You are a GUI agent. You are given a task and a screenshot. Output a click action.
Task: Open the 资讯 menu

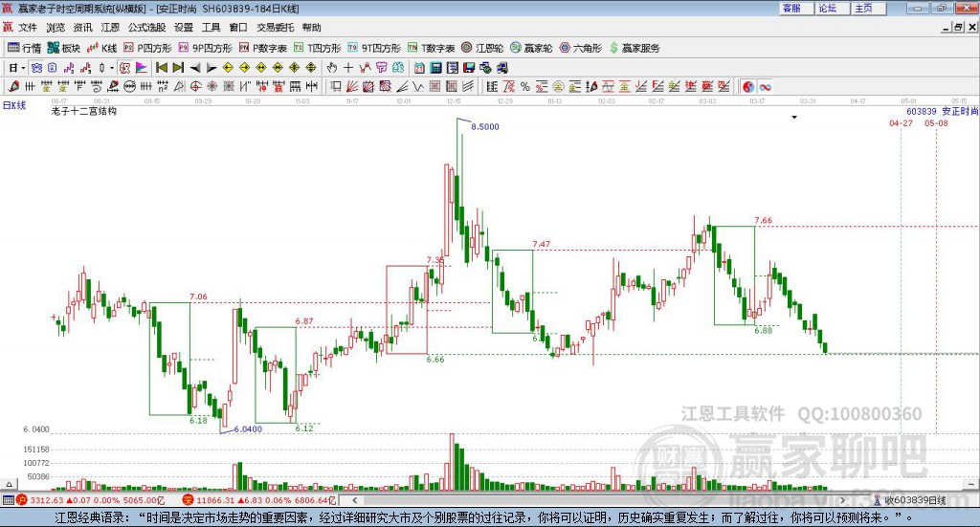point(82,28)
